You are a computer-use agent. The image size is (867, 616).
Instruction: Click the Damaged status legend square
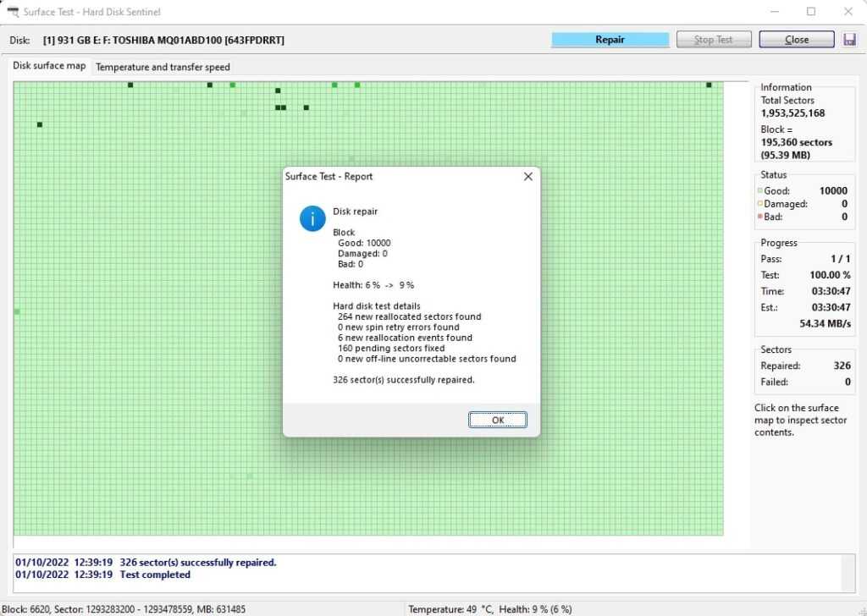point(759,203)
